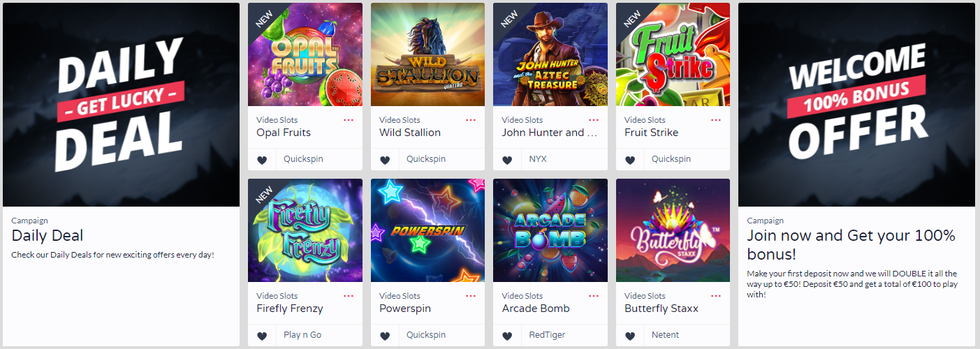
Task: Click the heart icon under Arcade Bomb
Action: pyautogui.click(x=507, y=336)
